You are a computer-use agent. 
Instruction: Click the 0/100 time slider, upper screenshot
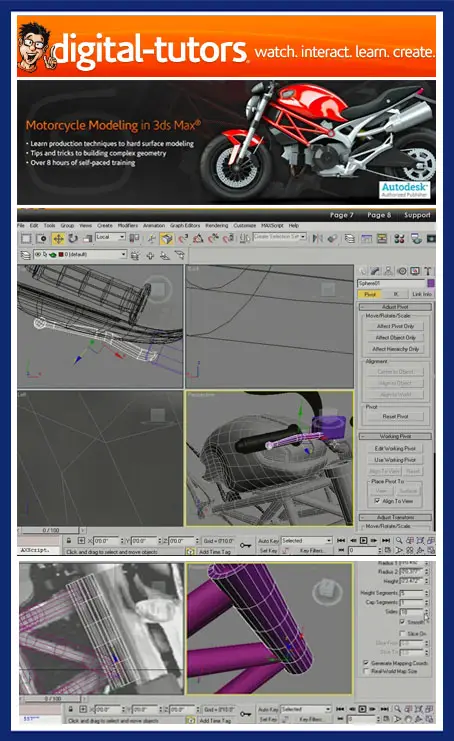point(51,530)
